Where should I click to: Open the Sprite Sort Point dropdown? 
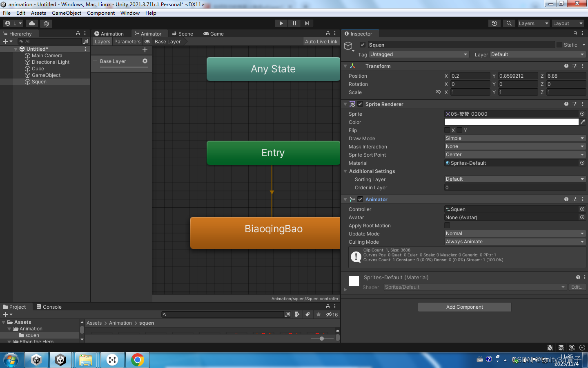515,155
